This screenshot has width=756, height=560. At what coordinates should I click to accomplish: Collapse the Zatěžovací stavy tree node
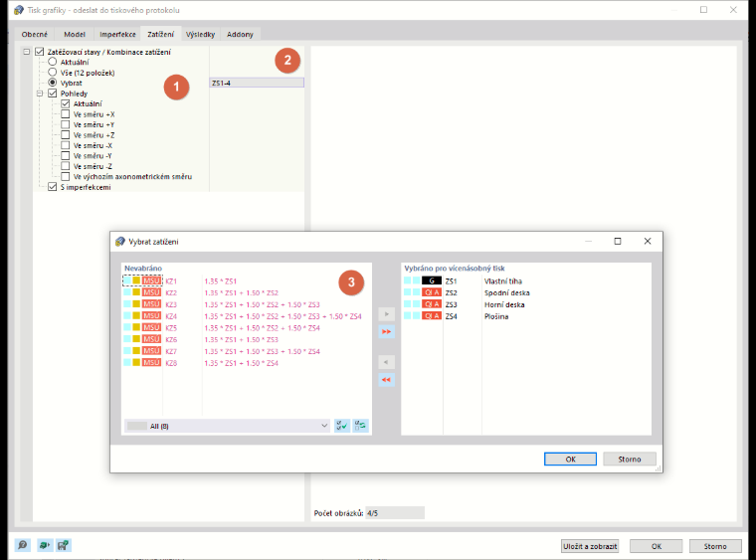click(27, 52)
